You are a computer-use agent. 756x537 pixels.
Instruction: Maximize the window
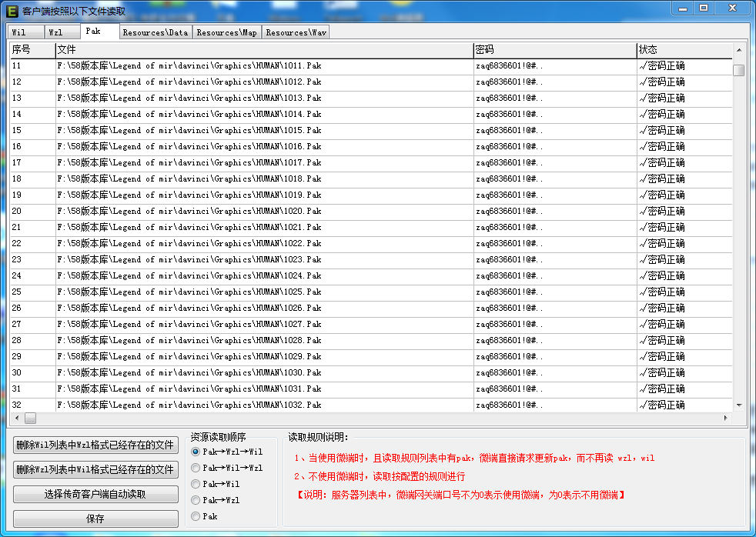[x=703, y=8]
